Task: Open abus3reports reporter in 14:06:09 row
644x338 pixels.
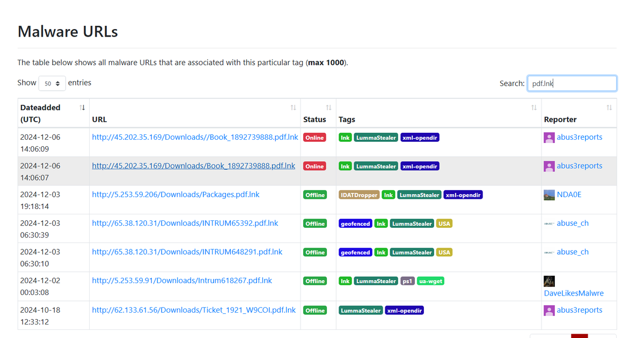Action: (580, 137)
